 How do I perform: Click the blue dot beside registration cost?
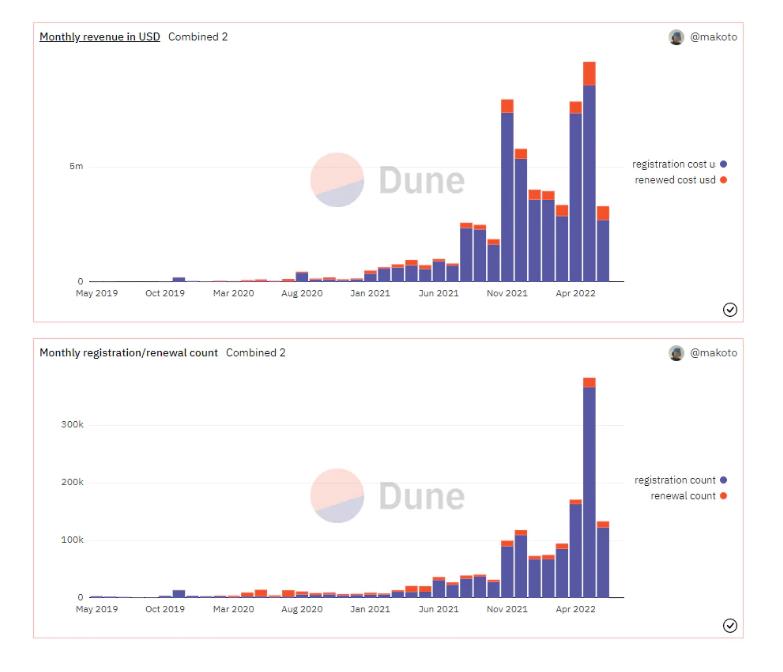pos(723,164)
